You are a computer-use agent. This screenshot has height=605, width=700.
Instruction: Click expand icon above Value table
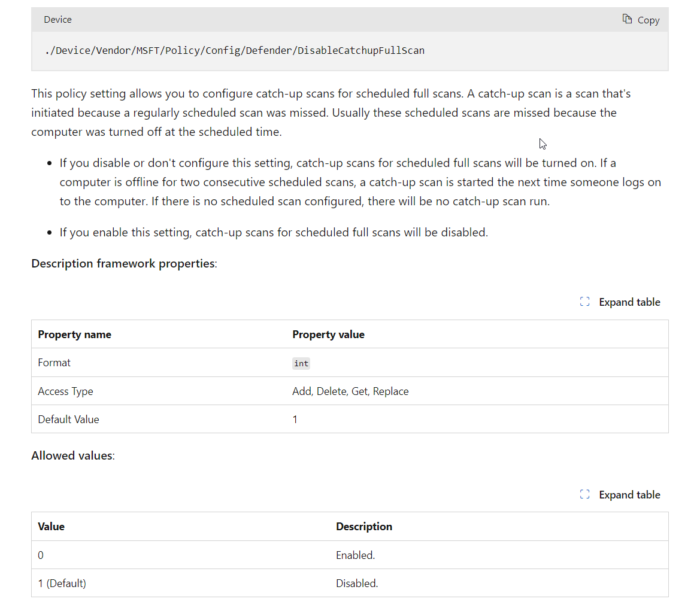pyautogui.click(x=585, y=494)
